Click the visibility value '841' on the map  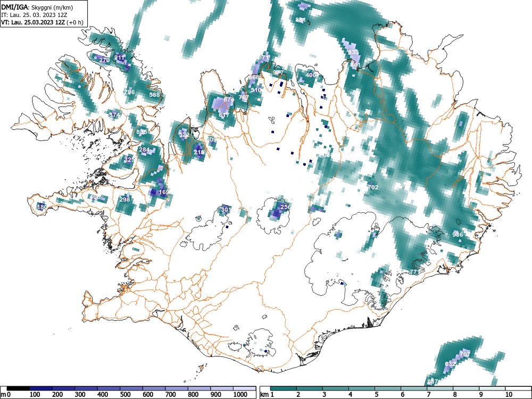tap(355, 65)
